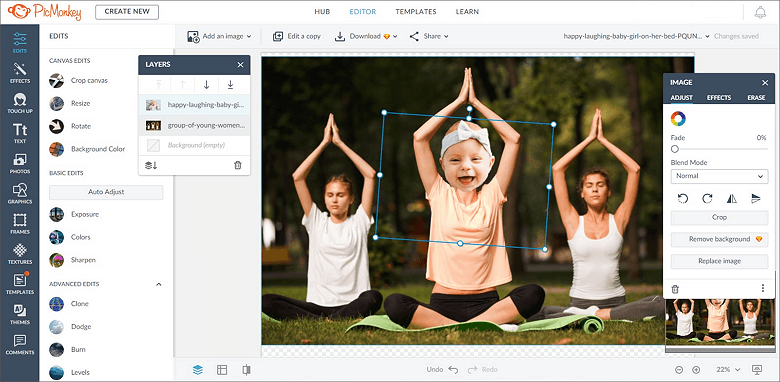Open the Touch Up sidebar tab
Image resolution: width=780 pixels, height=382 pixels.
(20, 103)
